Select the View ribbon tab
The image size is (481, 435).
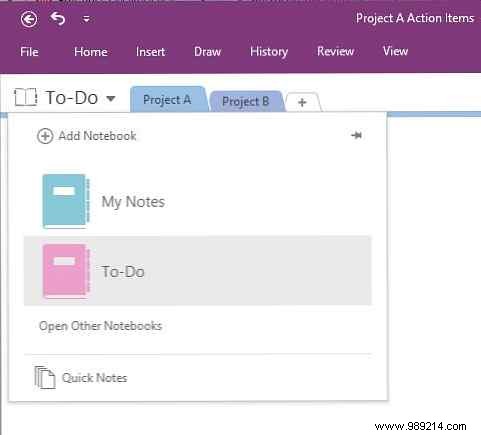[395, 51]
